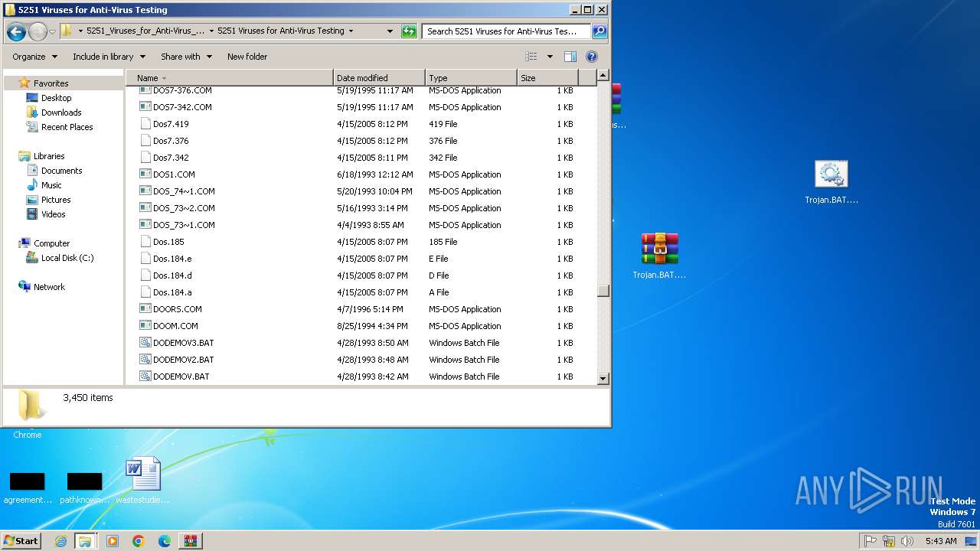
Task: Open Microsoft Edge from the taskbar
Action: [165, 541]
